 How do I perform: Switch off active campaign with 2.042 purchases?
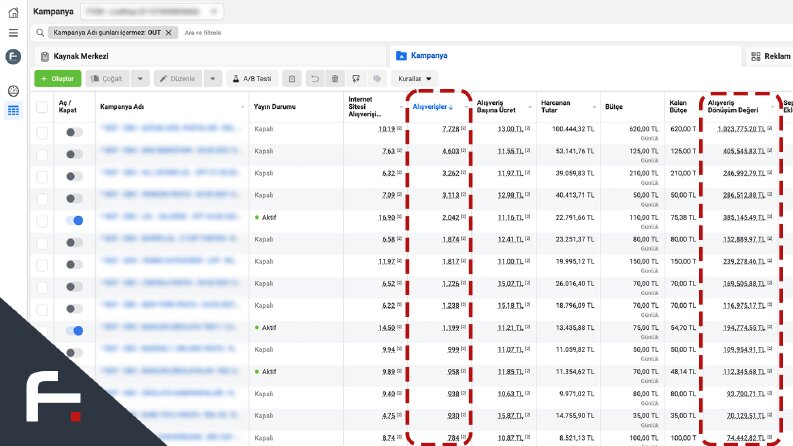[x=74, y=220]
